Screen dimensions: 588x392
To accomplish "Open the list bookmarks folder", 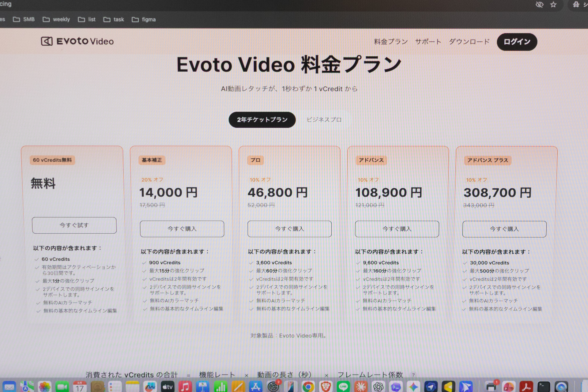I will click(x=87, y=19).
